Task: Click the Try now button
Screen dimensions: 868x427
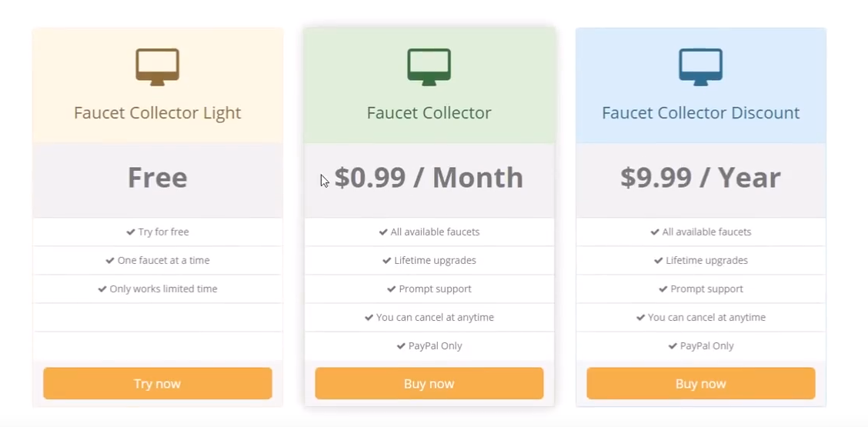Action: pyautogui.click(x=157, y=383)
